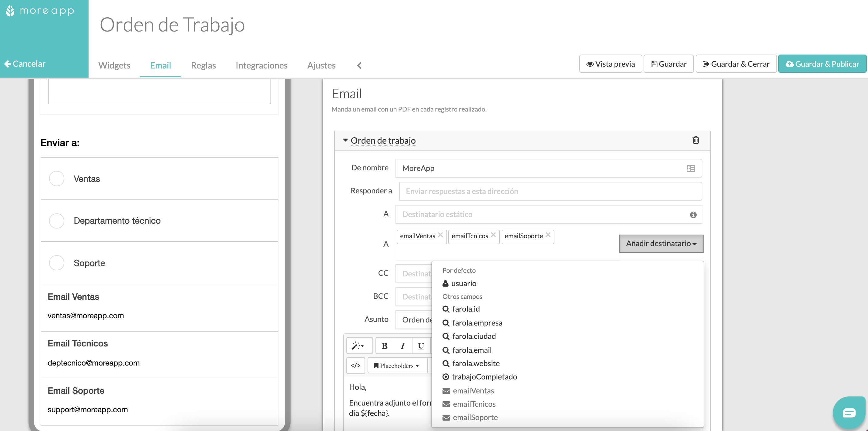Screen dimensions: 868x431
Task: Choose trabajoCompletado from the recipient list
Action: [567, 377]
